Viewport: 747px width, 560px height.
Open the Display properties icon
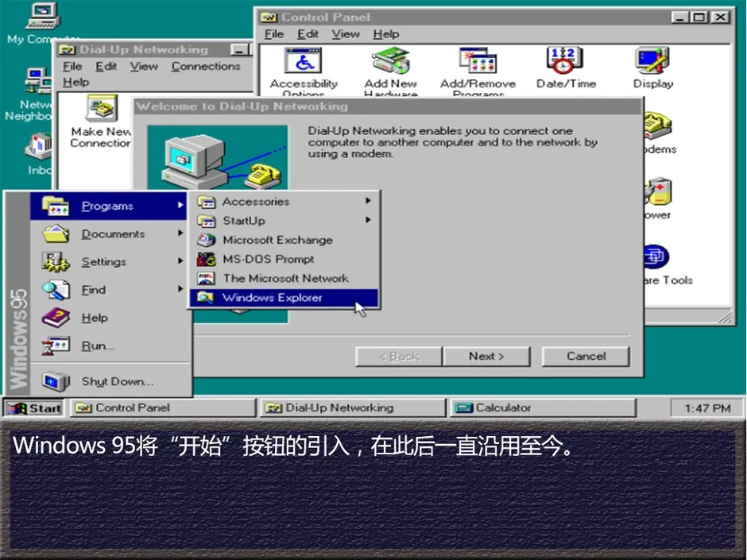click(651, 62)
